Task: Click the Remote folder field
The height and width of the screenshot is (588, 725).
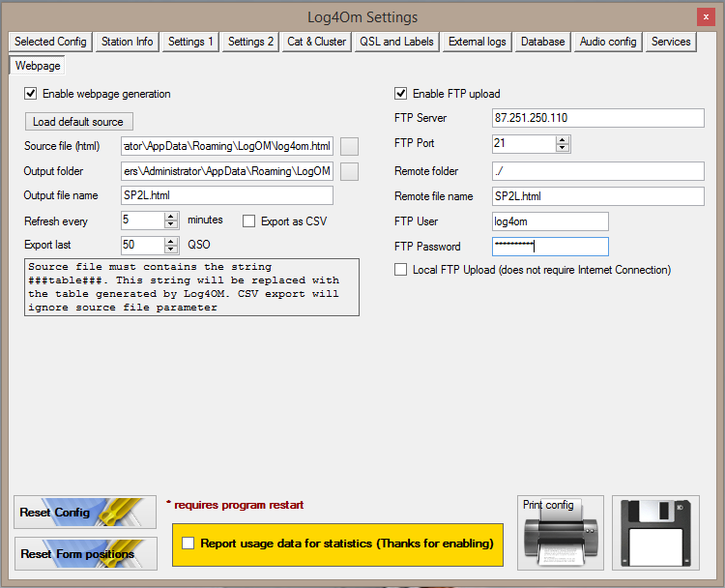Action: coord(598,171)
